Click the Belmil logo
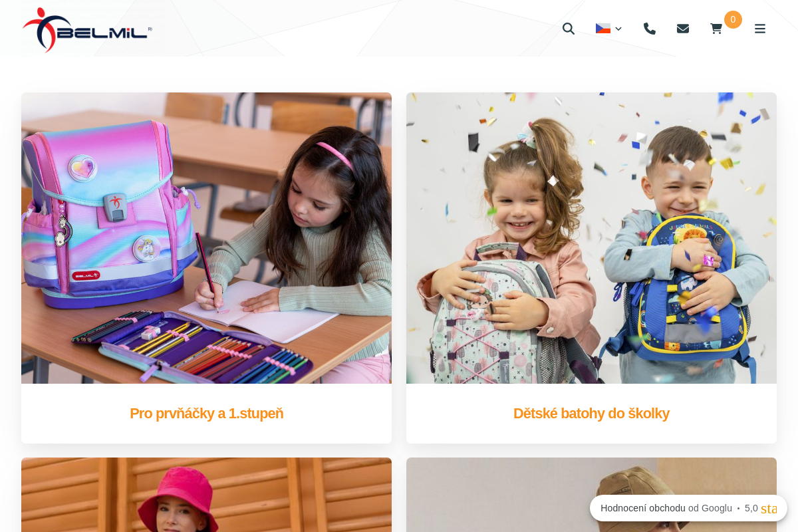Screen dimensions: 798x532 pyautogui.click(x=87, y=30)
